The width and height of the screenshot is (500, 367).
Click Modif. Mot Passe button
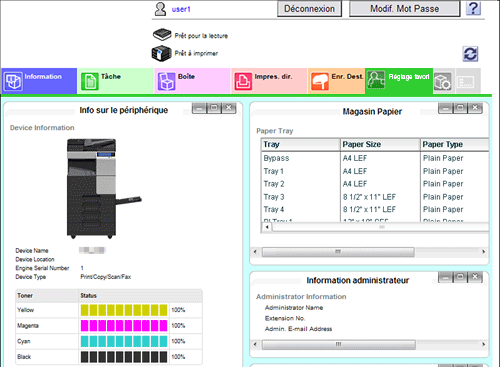click(404, 9)
